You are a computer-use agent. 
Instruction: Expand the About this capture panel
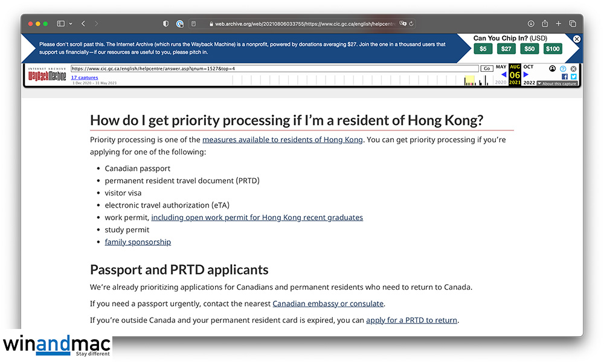(x=556, y=84)
